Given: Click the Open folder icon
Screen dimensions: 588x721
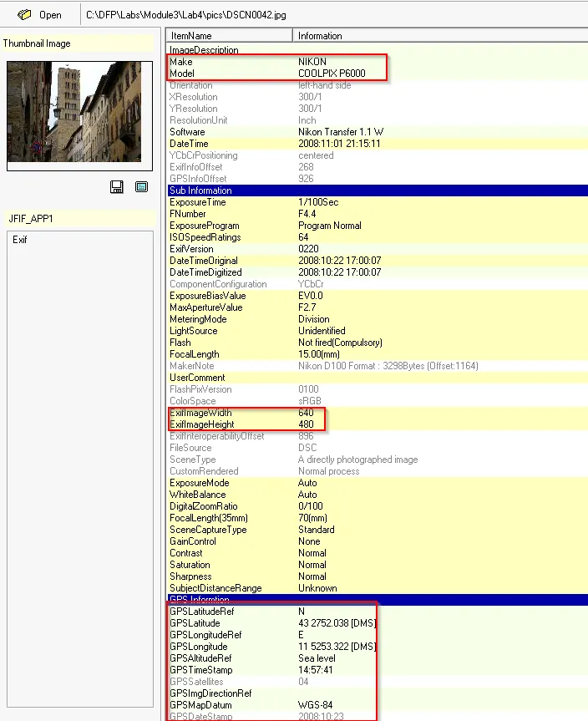Looking at the screenshot, I should click(24, 14).
